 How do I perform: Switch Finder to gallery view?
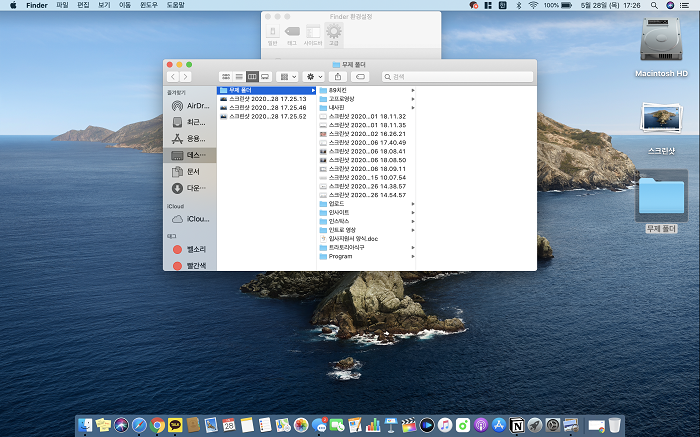[265, 77]
